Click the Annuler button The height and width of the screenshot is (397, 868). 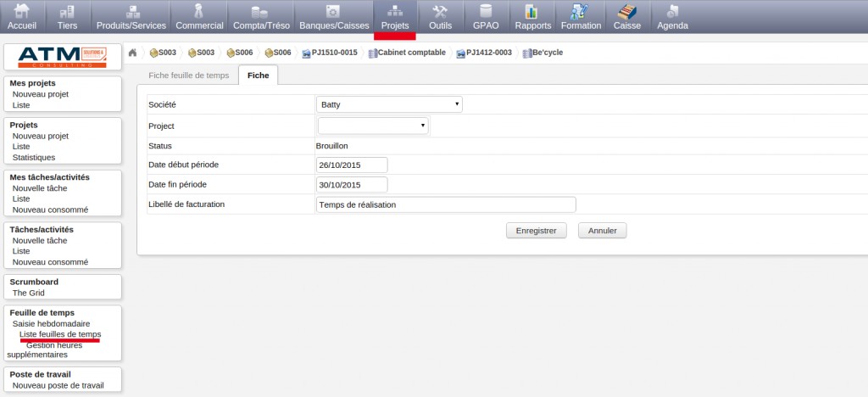(x=603, y=231)
